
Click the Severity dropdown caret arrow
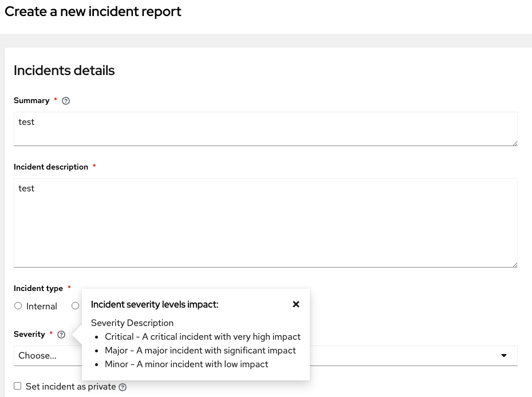pos(504,356)
